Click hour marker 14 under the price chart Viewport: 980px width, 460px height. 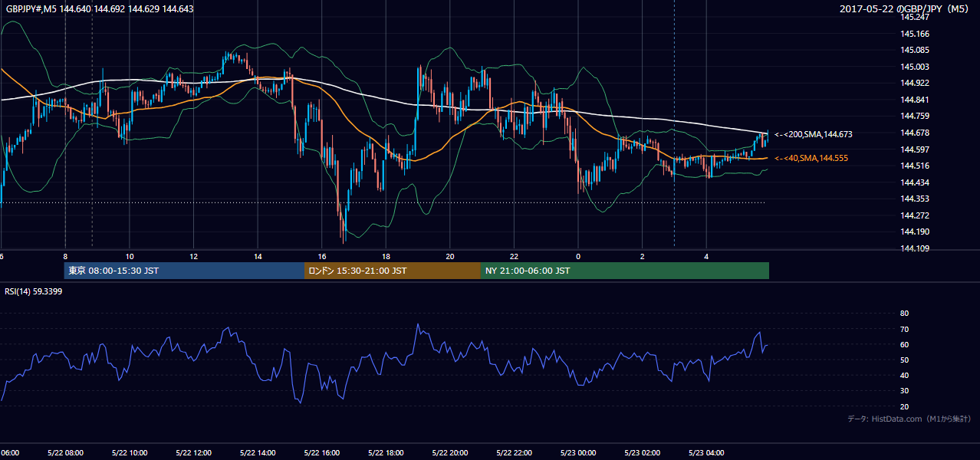258,257
